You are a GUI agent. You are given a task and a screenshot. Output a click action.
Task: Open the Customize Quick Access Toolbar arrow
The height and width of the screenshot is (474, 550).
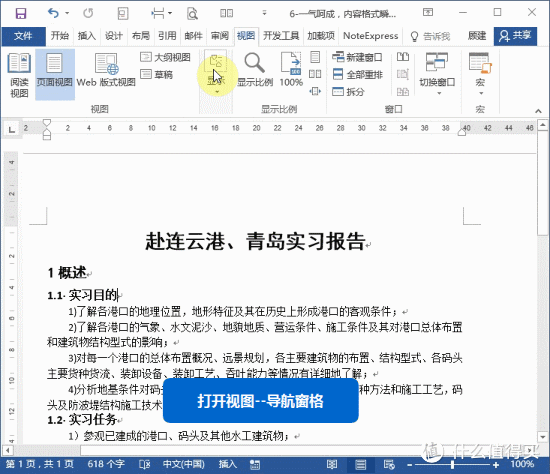(264, 13)
